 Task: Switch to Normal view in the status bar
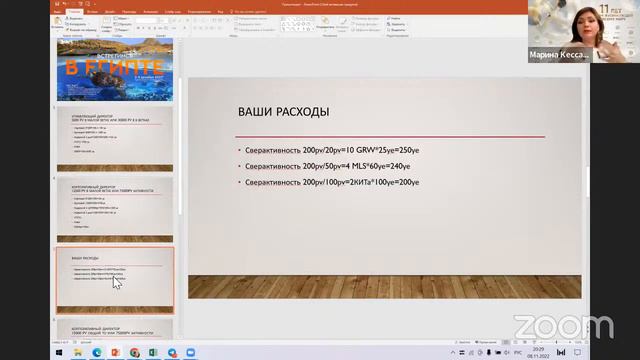coord(506,342)
